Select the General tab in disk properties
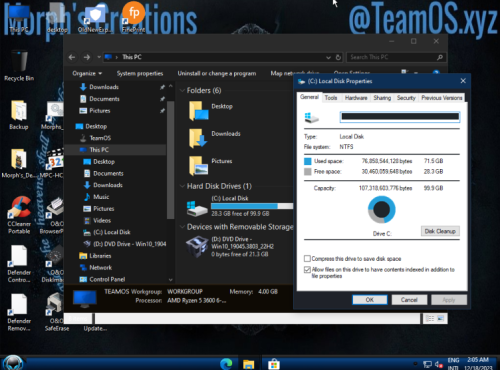This screenshot has height=370, width=500. [x=309, y=97]
